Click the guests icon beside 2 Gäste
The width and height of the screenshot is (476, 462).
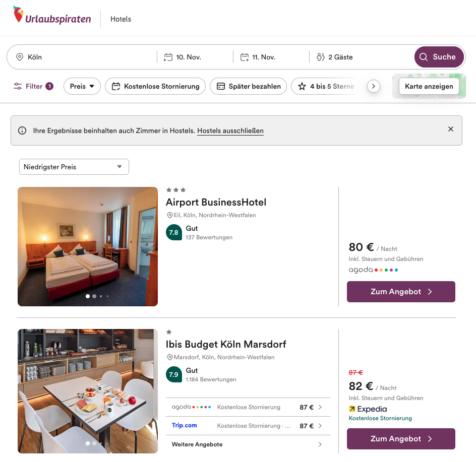click(321, 57)
